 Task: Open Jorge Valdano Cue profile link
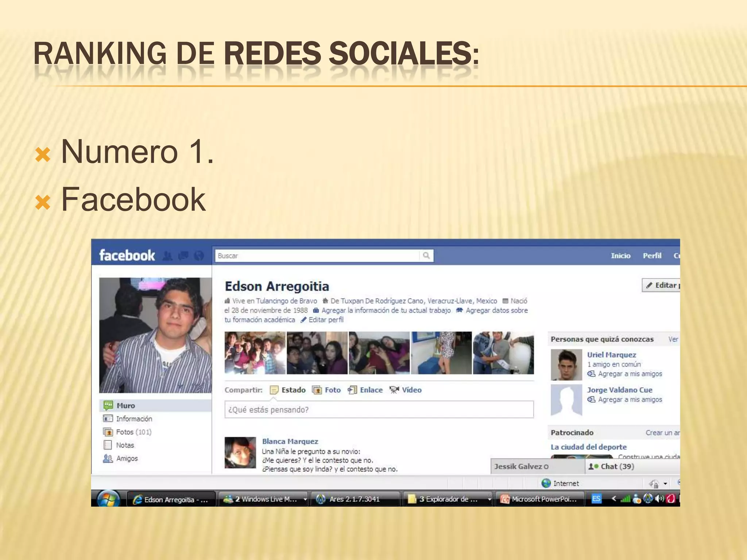(619, 390)
